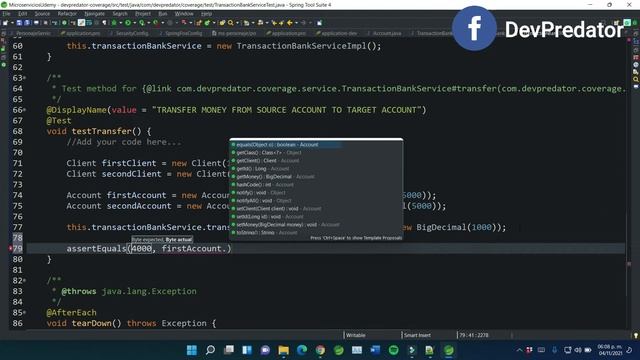Image resolution: width=640 pixels, height=360 pixels.
Task: Open the New file dropdown arrow
Action: coord(12,23)
